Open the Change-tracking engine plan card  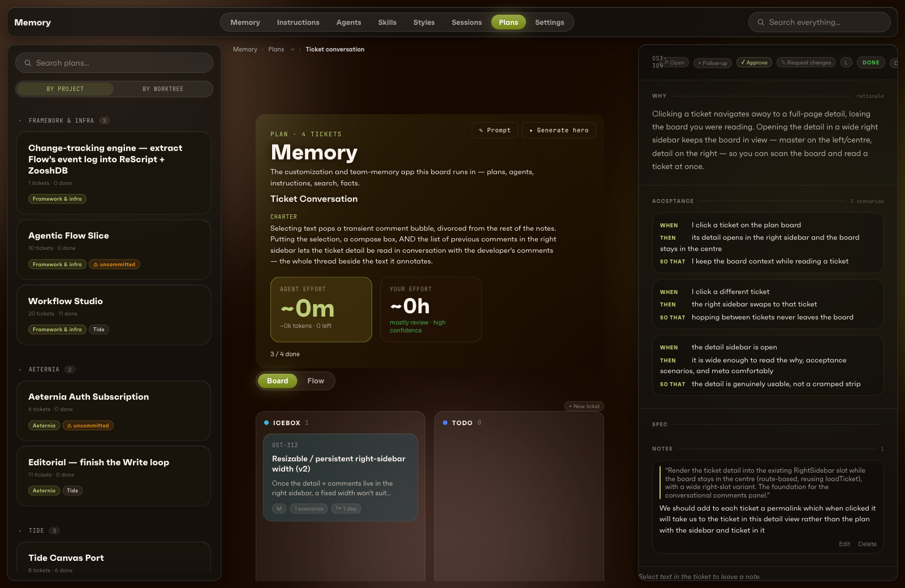point(114,173)
